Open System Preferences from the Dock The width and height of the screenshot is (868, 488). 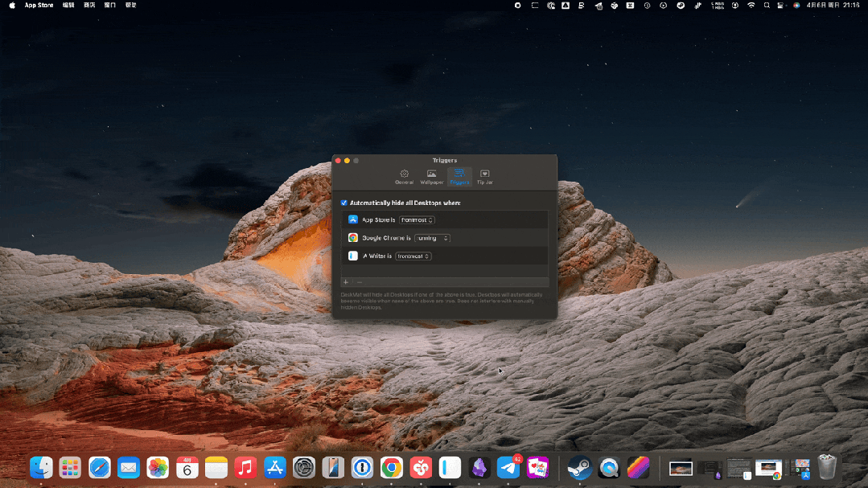[304, 468]
